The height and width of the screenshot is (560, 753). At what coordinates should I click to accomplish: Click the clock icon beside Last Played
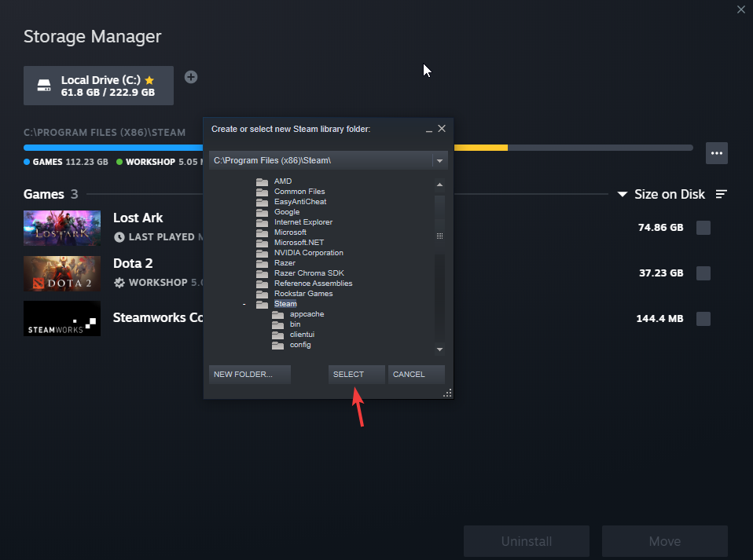[119, 237]
